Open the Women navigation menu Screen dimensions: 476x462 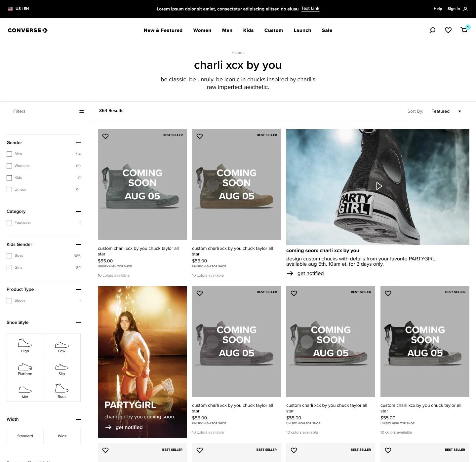point(202,30)
